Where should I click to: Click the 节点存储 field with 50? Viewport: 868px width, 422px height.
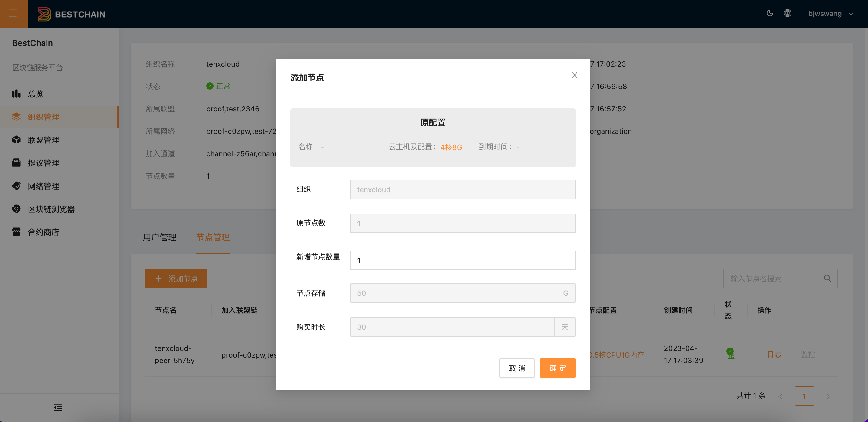click(x=452, y=293)
